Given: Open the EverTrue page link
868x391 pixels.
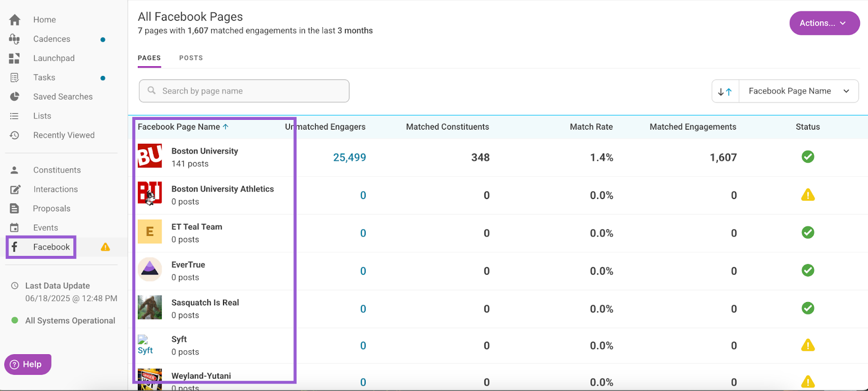Looking at the screenshot, I should click(188, 265).
